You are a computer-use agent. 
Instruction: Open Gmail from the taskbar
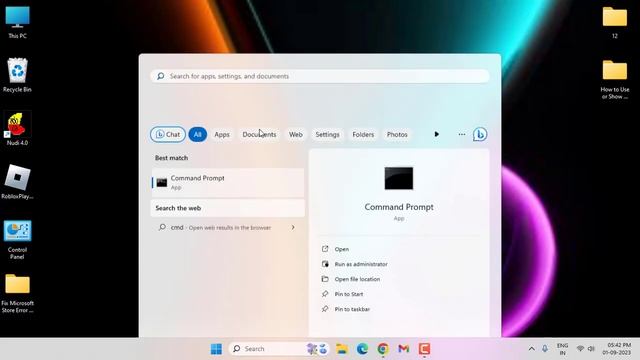point(404,349)
